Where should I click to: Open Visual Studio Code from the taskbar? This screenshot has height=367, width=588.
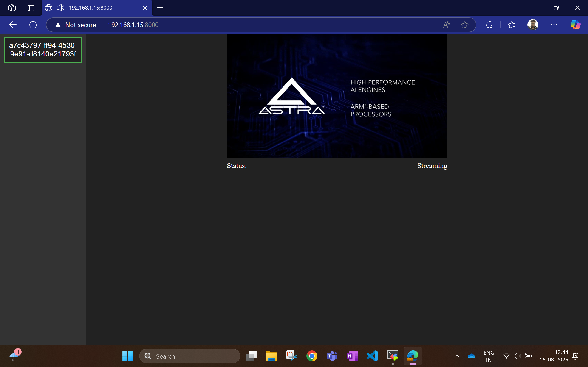pos(373,356)
